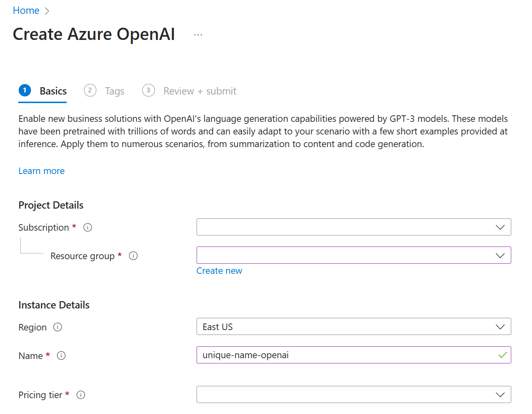The image size is (532, 414).
Task: Open the Subscription dropdown
Action: click(353, 227)
